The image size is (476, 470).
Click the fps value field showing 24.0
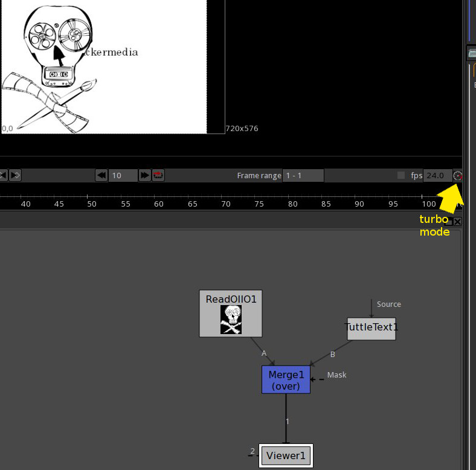pos(437,175)
